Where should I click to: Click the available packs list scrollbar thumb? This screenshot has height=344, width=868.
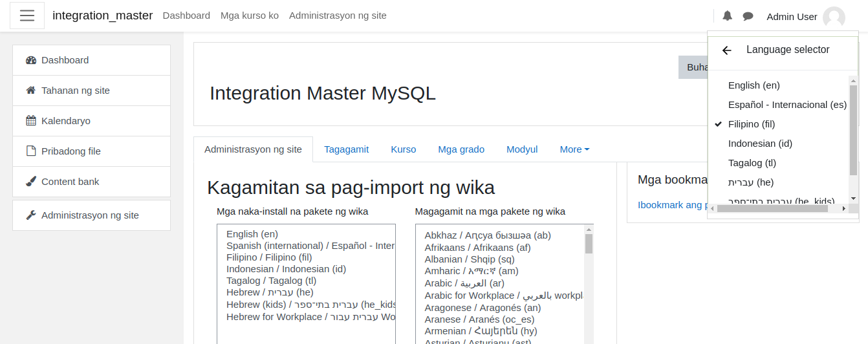tap(589, 244)
